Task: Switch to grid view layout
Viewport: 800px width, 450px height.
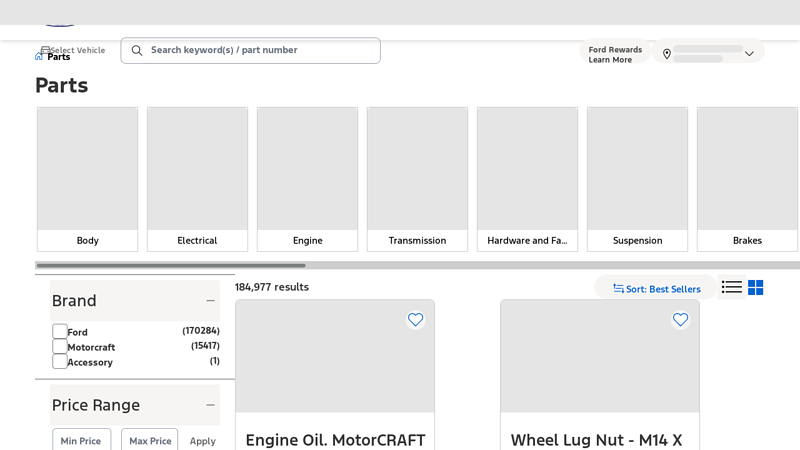Action: pyautogui.click(x=756, y=288)
